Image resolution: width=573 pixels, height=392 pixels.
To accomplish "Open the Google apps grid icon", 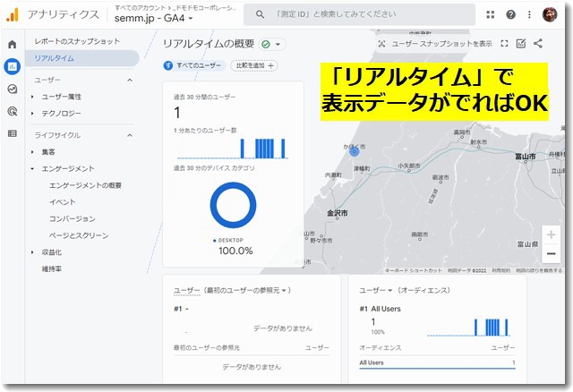I will [491, 14].
